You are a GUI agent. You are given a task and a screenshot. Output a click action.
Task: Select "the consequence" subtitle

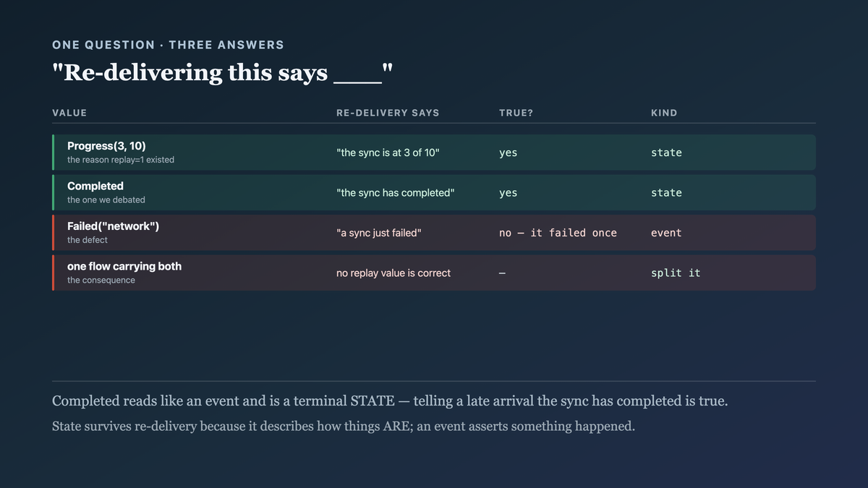click(101, 280)
